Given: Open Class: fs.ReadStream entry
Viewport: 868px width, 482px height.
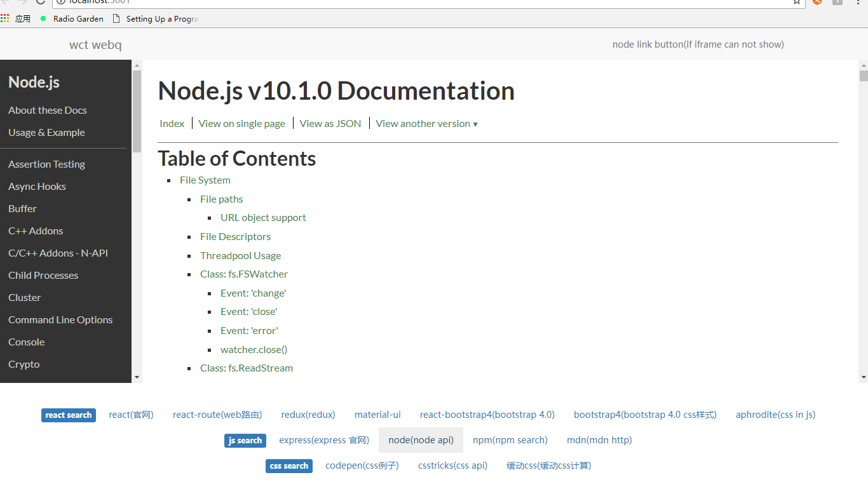Looking at the screenshot, I should tap(247, 368).
